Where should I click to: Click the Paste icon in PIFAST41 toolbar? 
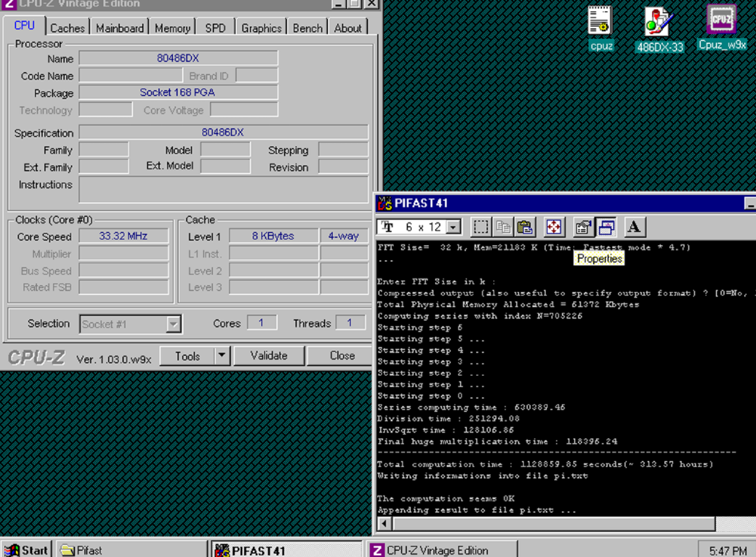[x=524, y=227]
